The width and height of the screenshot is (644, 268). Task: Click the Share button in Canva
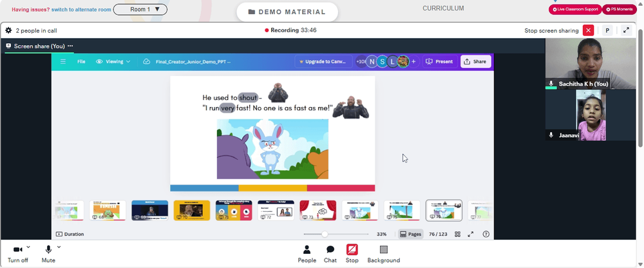pyautogui.click(x=475, y=62)
